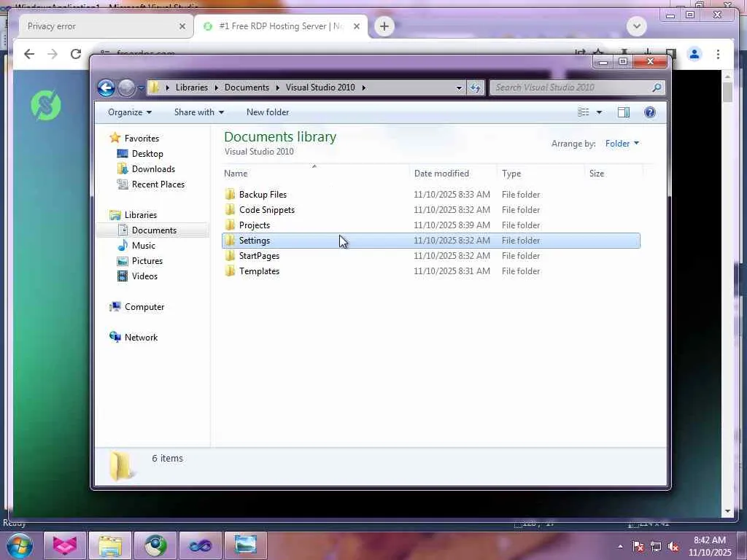The width and height of the screenshot is (747, 560).
Task: Select Computer in the navigation pane
Action: pyautogui.click(x=144, y=307)
